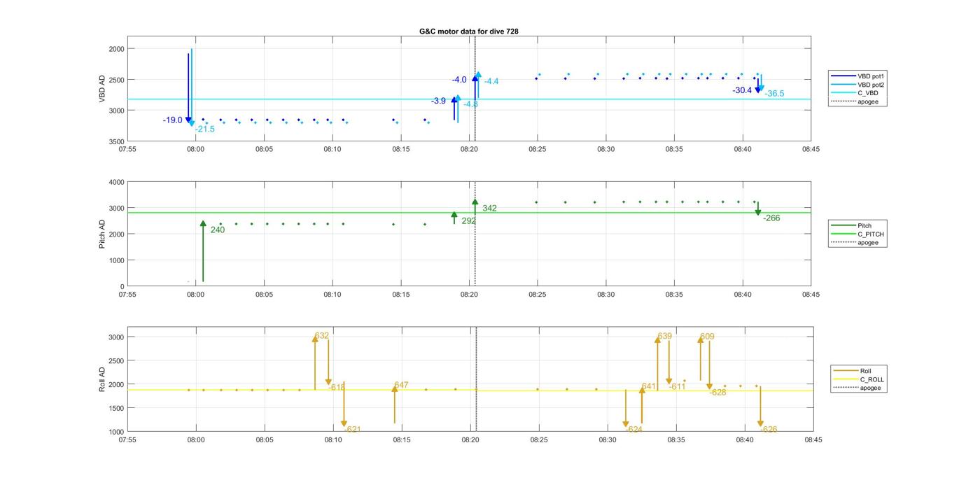
Task: Click the '-21.5' VBD data label
Action: [x=205, y=129]
